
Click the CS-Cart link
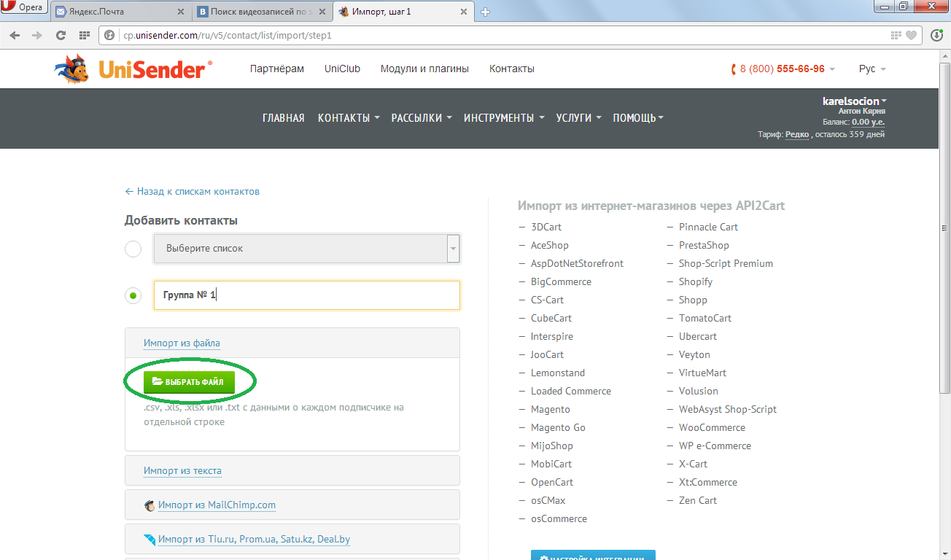(547, 300)
